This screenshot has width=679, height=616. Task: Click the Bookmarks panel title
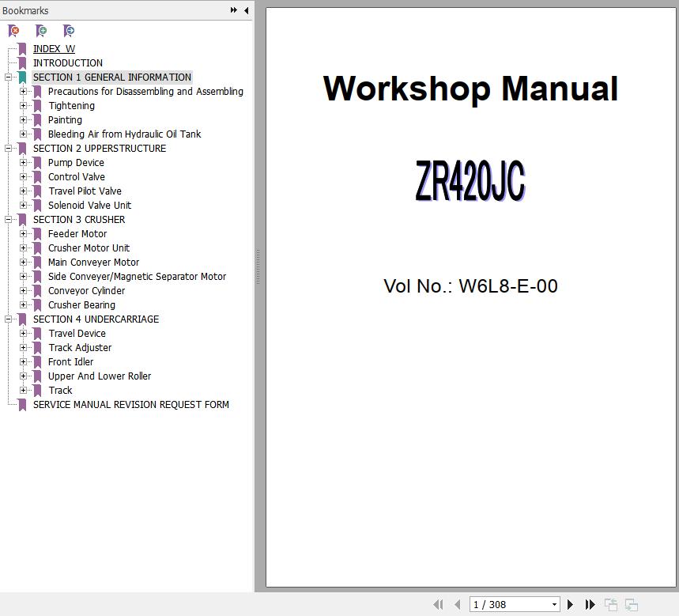25,10
